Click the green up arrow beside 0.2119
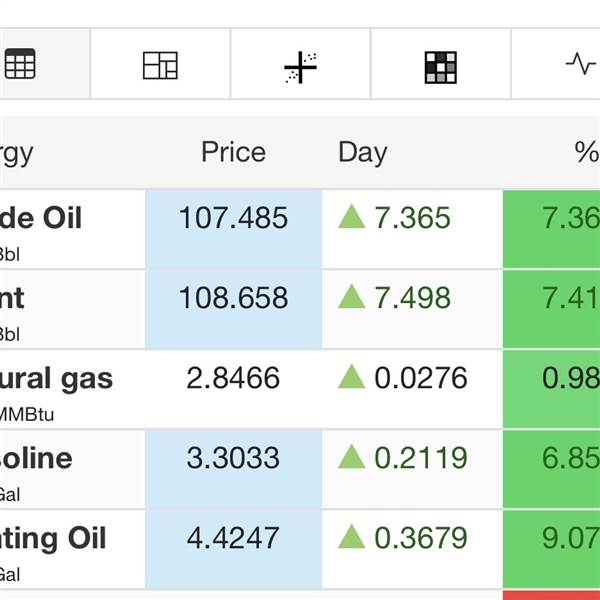Image resolution: width=600 pixels, height=600 pixels. point(351,456)
